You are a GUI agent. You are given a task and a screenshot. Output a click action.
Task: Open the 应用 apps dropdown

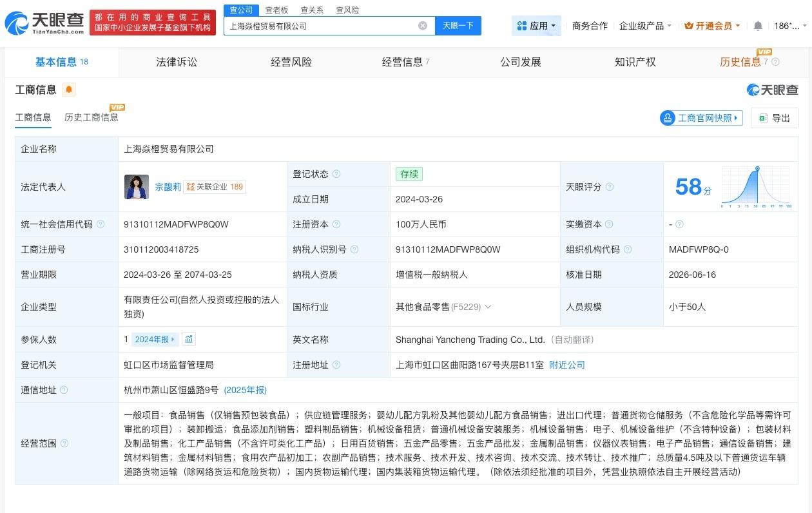(537, 26)
